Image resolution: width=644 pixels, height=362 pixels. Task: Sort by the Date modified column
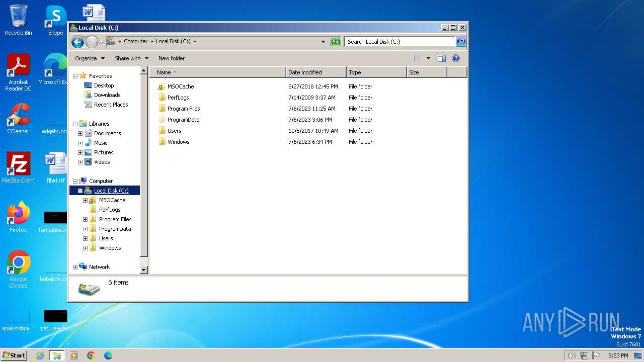click(316, 72)
